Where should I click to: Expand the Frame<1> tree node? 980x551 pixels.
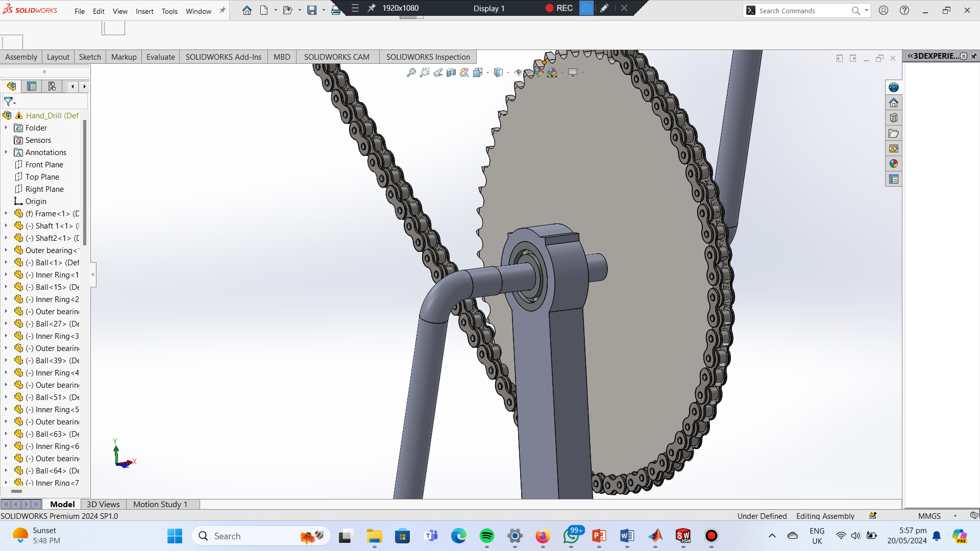click(6, 214)
